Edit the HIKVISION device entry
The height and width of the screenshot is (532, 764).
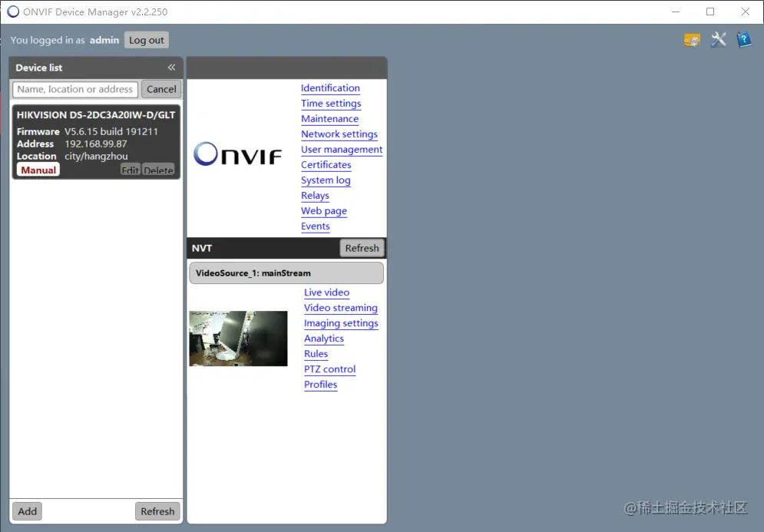(130, 170)
